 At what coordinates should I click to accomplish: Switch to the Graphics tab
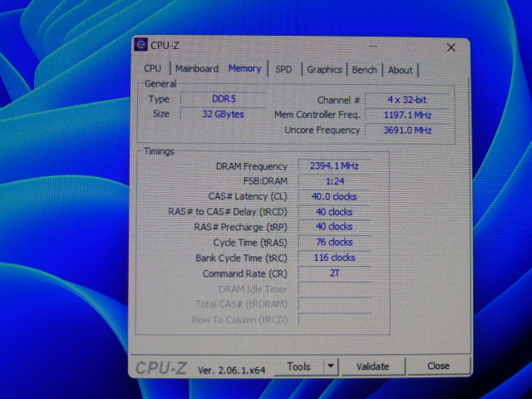coord(324,70)
